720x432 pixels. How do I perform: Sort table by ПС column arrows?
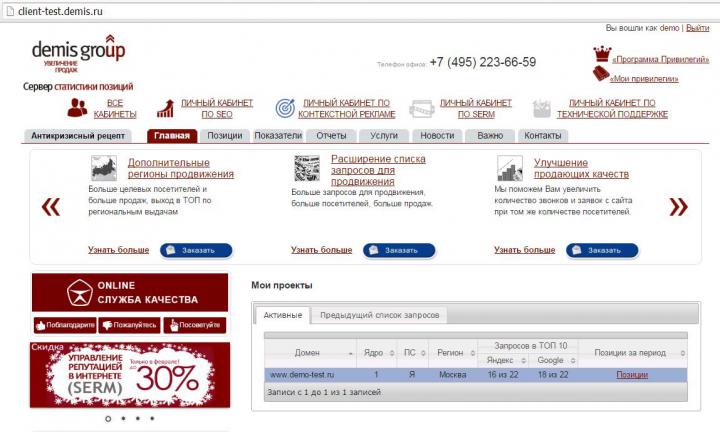pyautogui.click(x=423, y=353)
